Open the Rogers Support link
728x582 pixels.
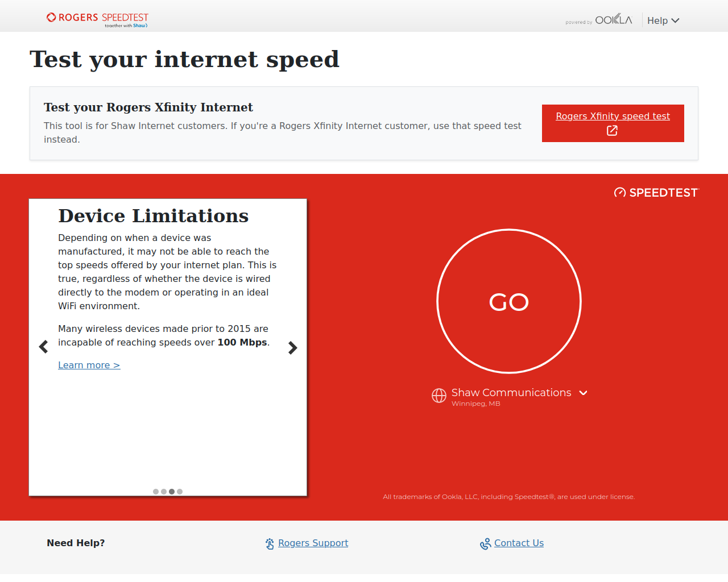[313, 543]
